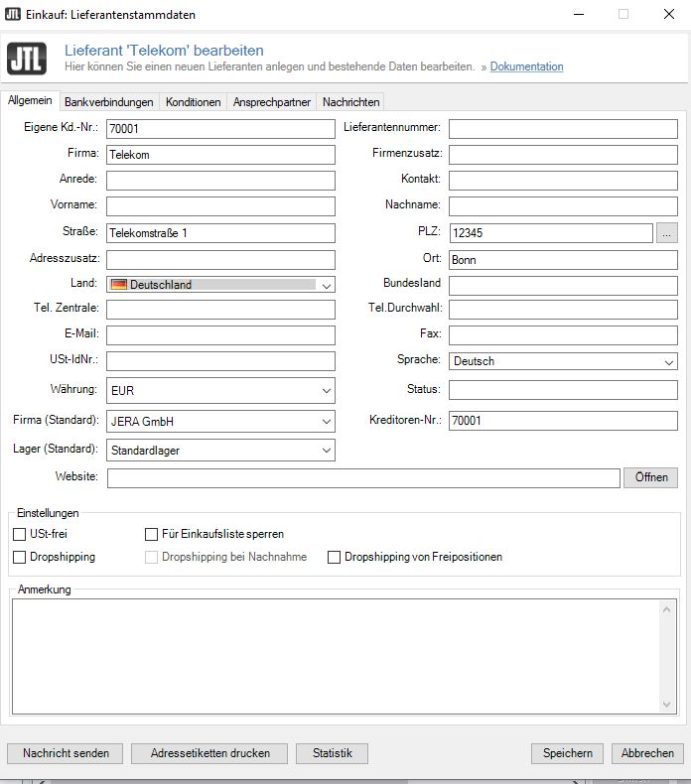Click the Anmerkung scrollbar up arrow
Viewport: 691px width, 784px height.
(x=666, y=609)
